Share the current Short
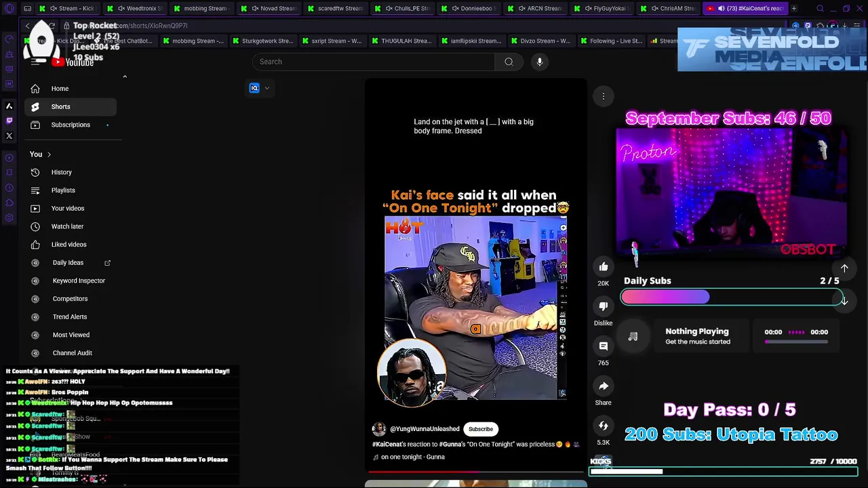Image resolution: width=868 pixels, height=488 pixels. pyautogui.click(x=604, y=386)
